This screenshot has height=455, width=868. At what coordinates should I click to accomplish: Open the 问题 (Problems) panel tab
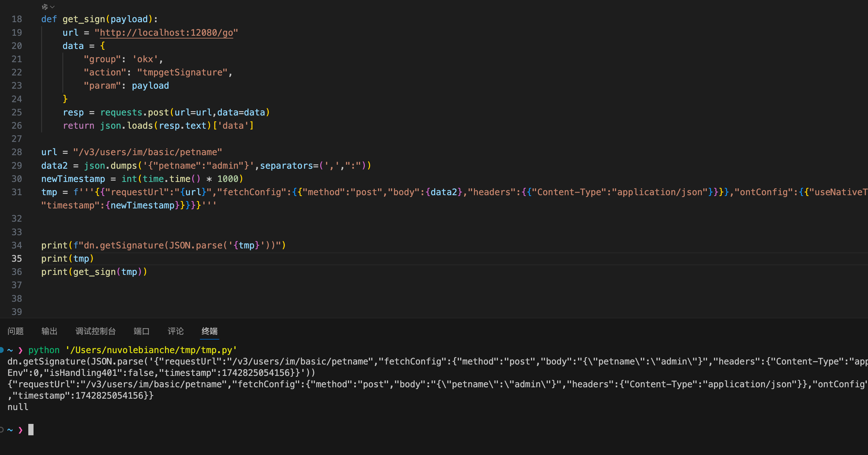(x=15, y=331)
